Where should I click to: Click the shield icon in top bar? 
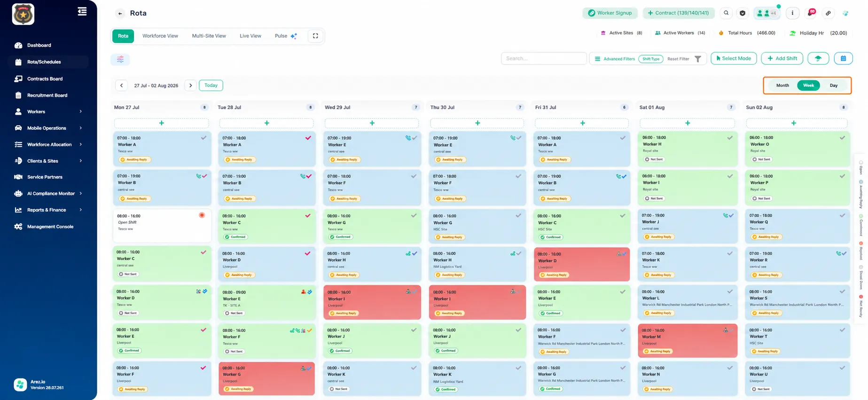(743, 13)
